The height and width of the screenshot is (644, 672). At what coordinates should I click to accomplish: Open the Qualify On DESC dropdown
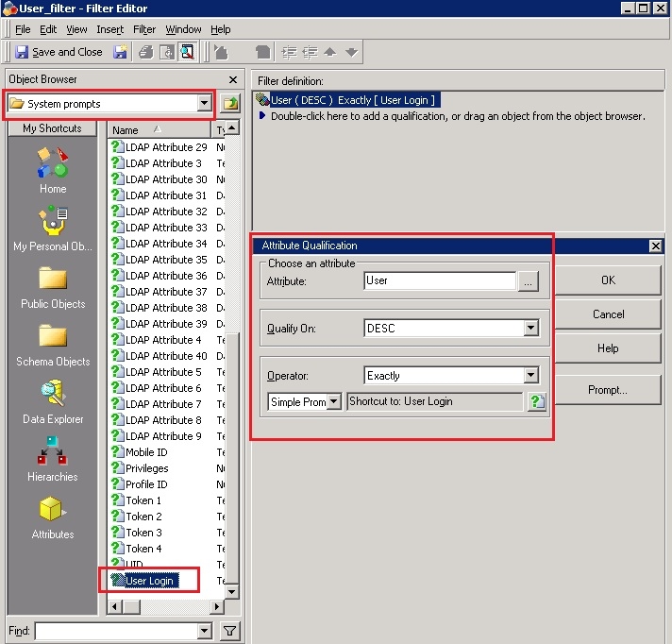tap(531, 328)
